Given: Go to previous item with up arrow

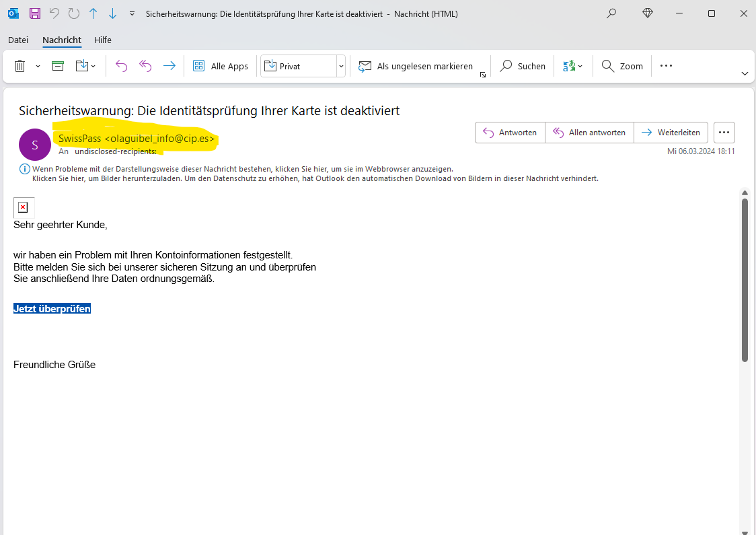Looking at the screenshot, I should point(93,13).
